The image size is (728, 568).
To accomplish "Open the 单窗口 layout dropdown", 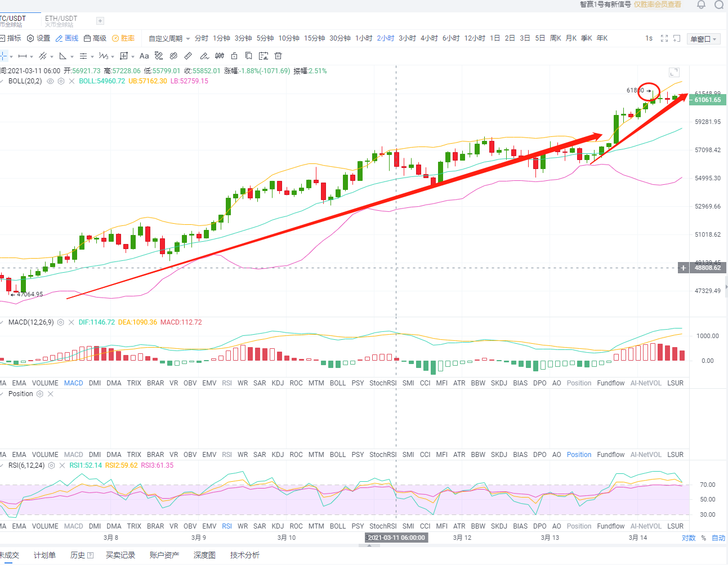I will coord(704,39).
